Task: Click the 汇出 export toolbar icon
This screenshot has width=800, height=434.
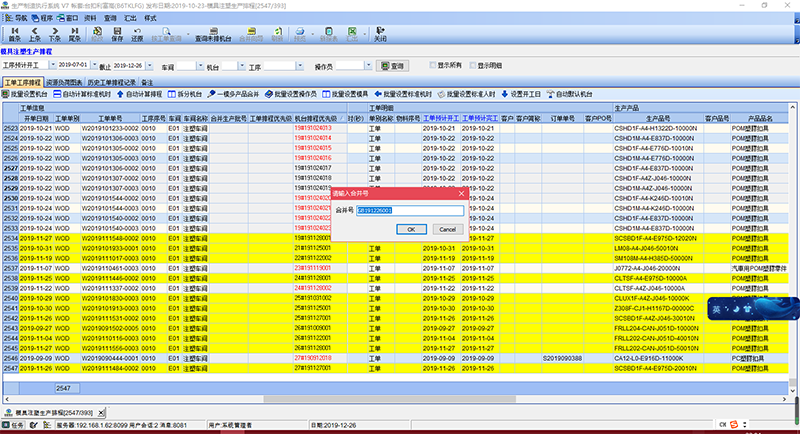Action: pos(352,34)
